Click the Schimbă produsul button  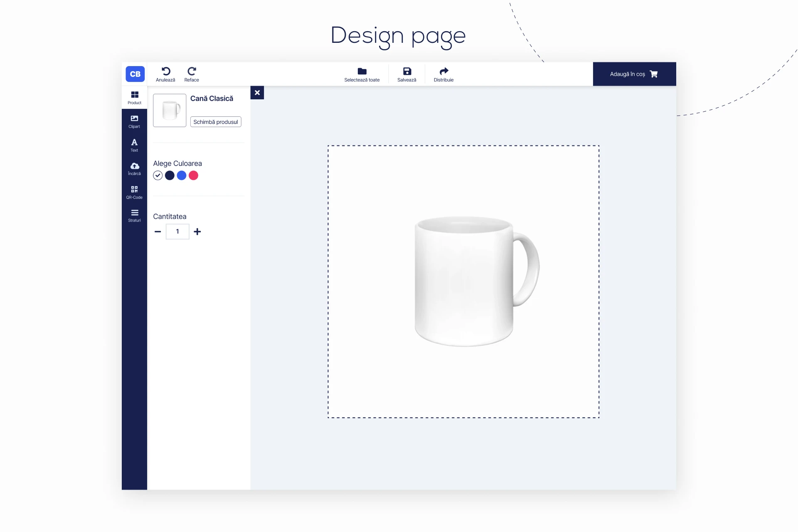[215, 122]
